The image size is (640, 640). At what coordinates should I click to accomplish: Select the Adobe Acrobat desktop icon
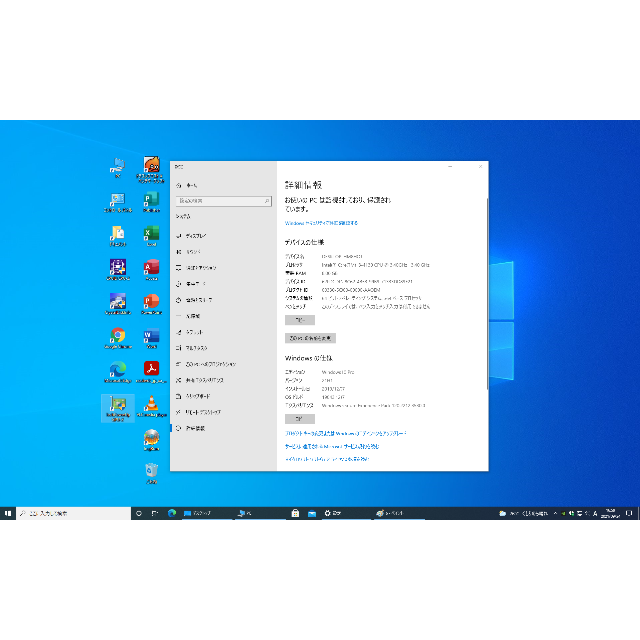(x=151, y=372)
